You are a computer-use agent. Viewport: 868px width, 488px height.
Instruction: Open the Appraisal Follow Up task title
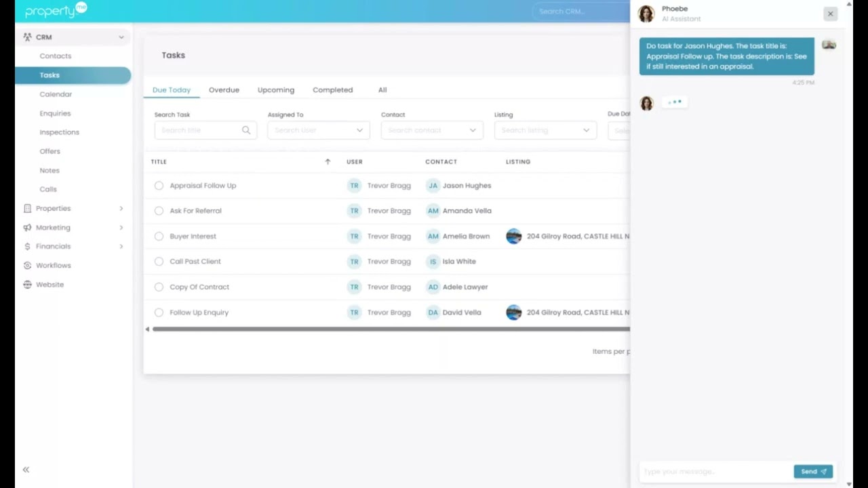pyautogui.click(x=203, y=186)
